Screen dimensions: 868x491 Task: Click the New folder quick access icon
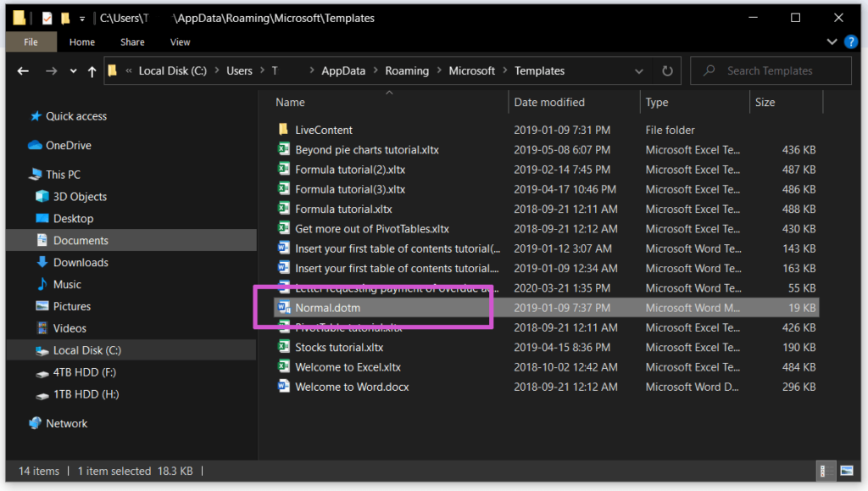coord(65,19)
